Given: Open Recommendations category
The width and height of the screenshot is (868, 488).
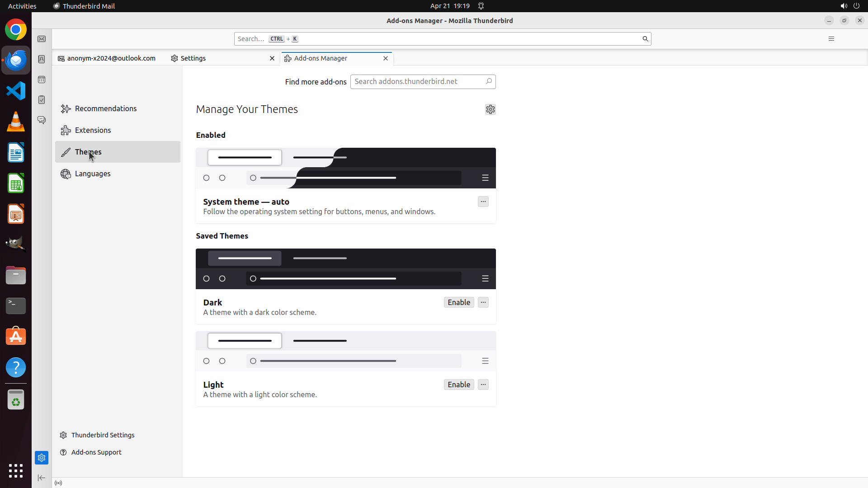Looking at the screenshot, I should (118, 108).
